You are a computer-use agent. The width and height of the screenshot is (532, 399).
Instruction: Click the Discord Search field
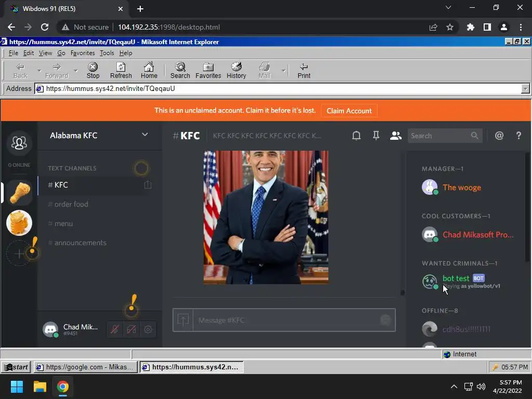coord(445,136)
